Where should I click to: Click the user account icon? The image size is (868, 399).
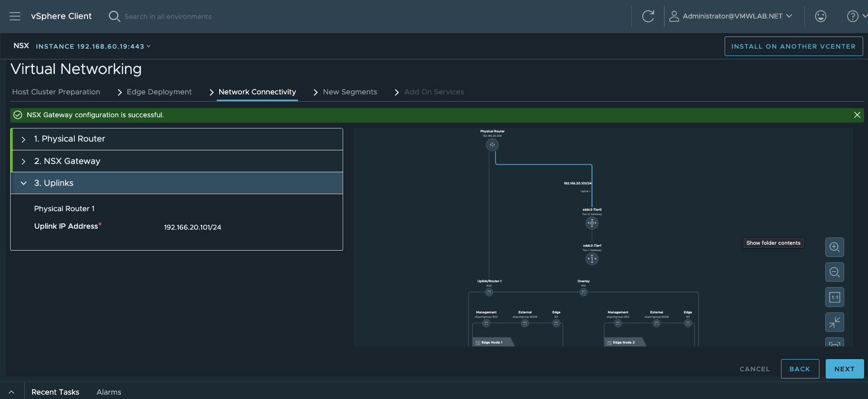pos(674,16)
